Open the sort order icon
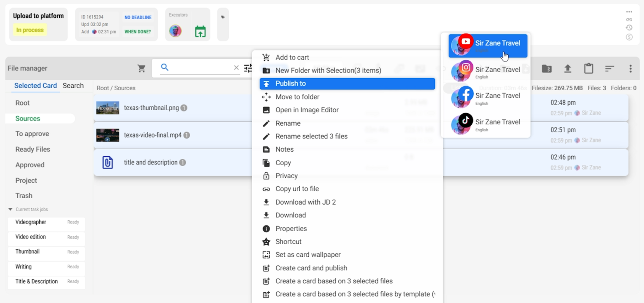 (610, 68)
